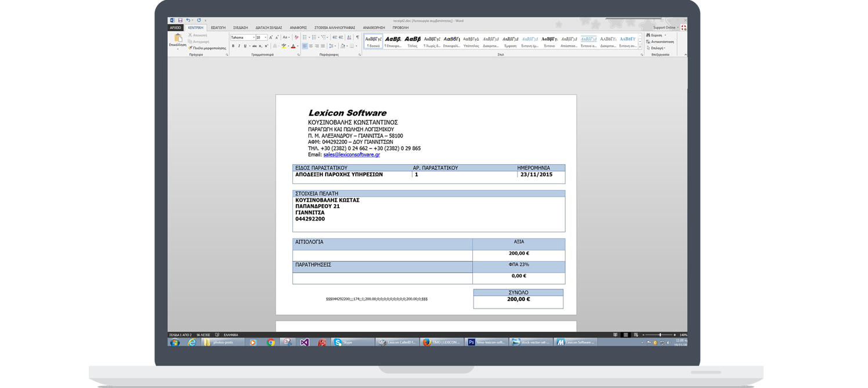Open Visual Studio from the taskbar
This screenshot has width=868, height=388.
(305, 343)
